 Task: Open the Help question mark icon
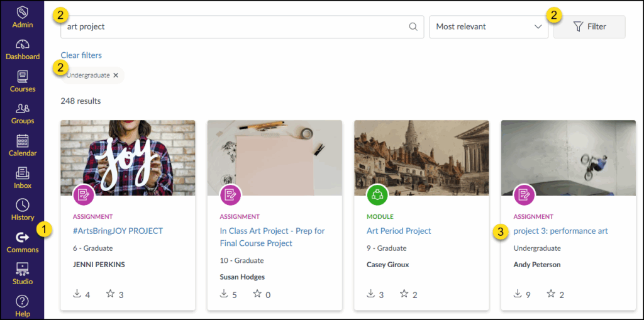coord(22,301)
